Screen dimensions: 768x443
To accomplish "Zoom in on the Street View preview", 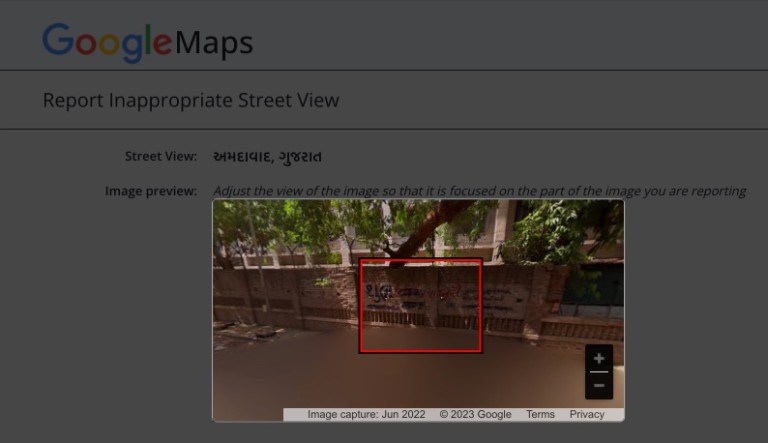I will [598, 359].
